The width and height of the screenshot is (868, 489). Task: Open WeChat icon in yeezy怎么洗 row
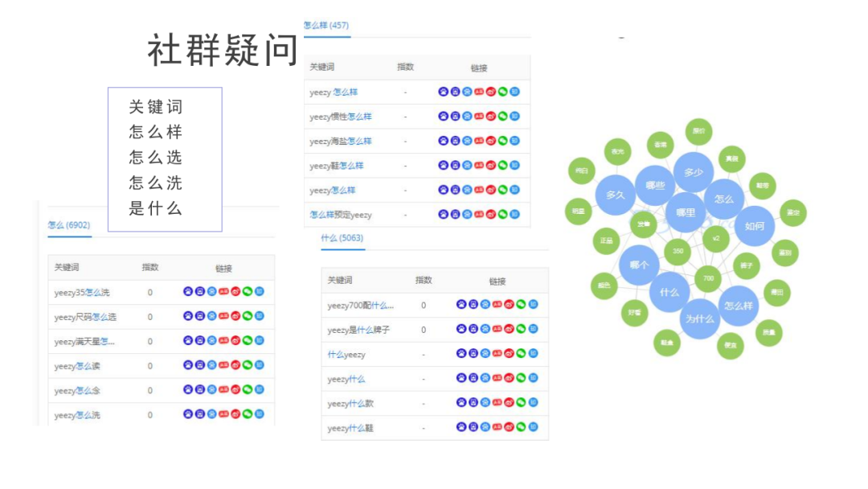pyautogui.click(x=248, y=414)
